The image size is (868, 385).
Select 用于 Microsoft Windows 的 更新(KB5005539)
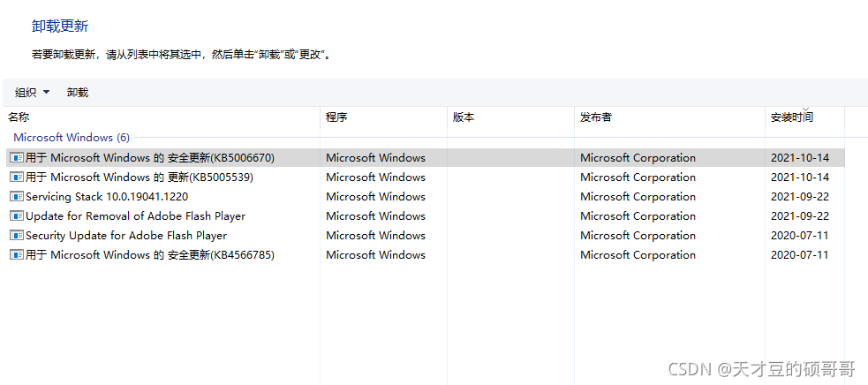[x=140, y=177]
